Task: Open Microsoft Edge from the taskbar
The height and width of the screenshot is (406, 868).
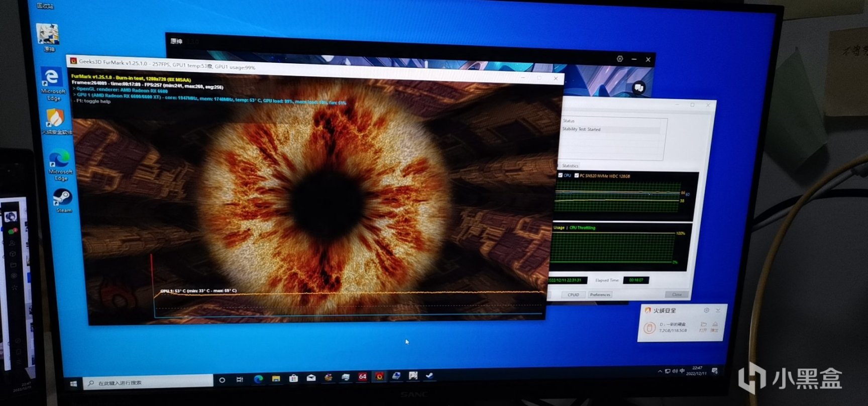Action: click(x=258, y=379)
